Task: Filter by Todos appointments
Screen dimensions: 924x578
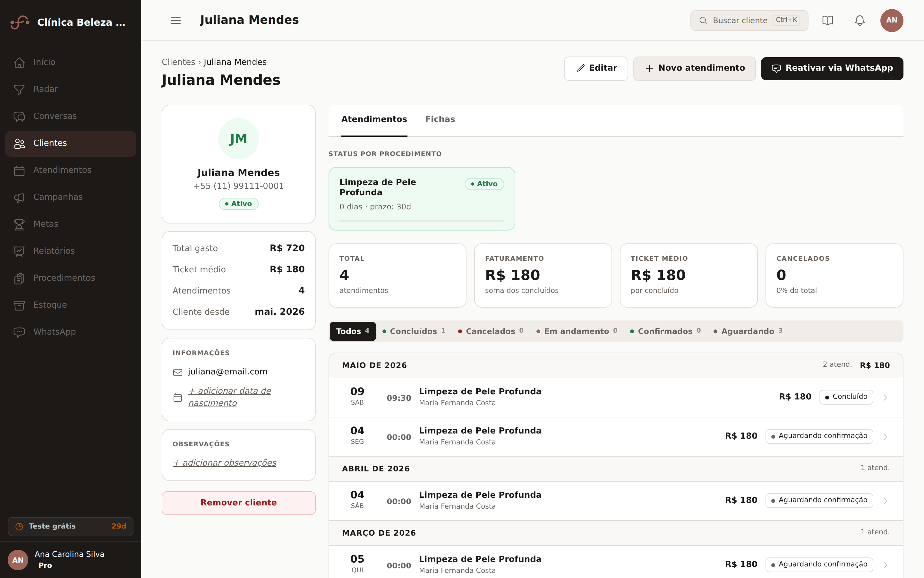Action: pos(352,331)
